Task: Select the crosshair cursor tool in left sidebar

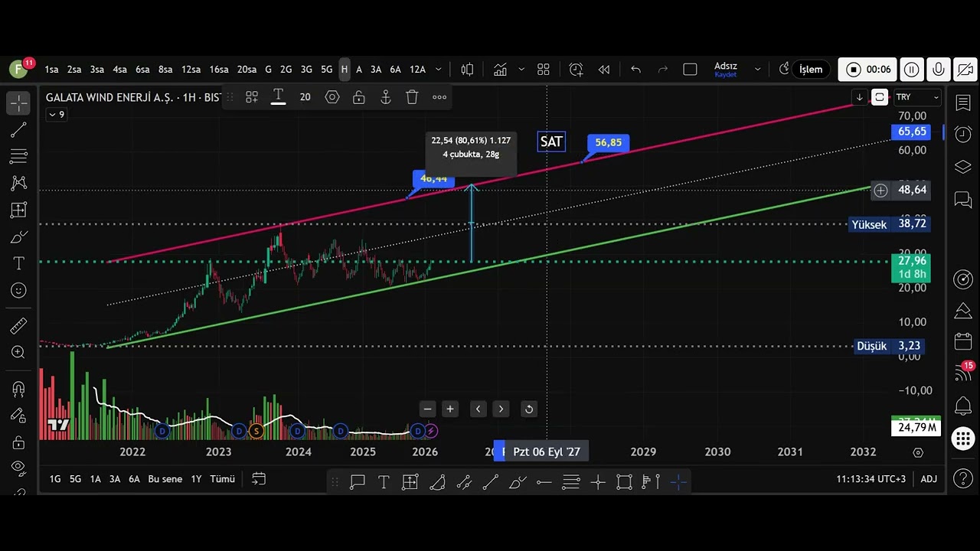Action: pyautogui.click(x=18, y=103)
